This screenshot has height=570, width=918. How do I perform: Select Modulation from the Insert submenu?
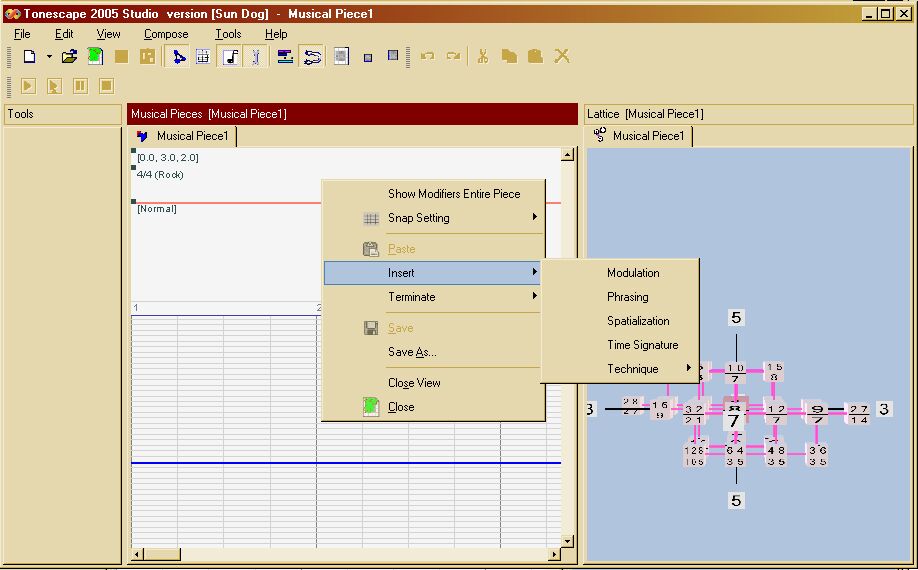[x=633, y=273]
